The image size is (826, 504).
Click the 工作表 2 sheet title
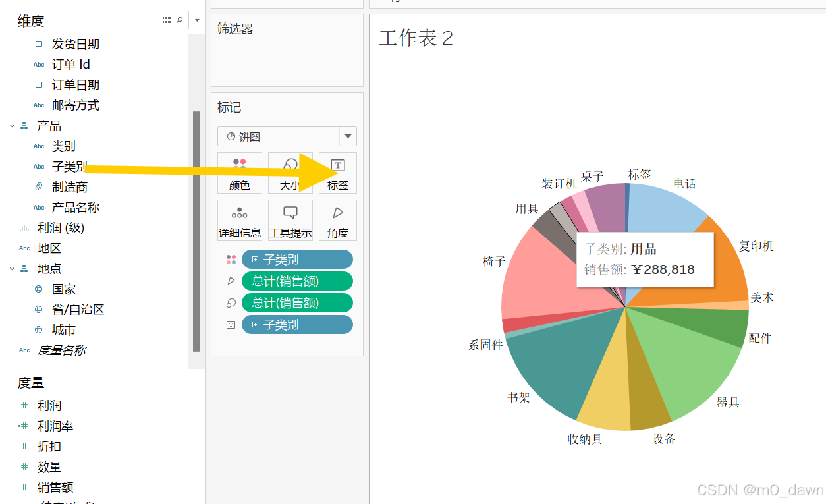[416, 38]
